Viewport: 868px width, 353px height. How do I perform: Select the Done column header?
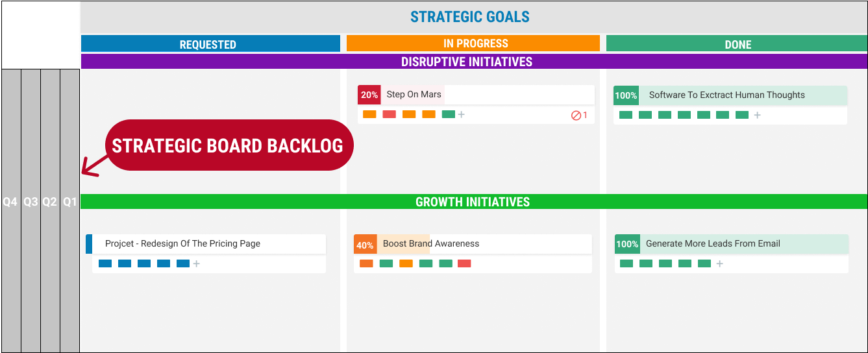coord(737,44)
